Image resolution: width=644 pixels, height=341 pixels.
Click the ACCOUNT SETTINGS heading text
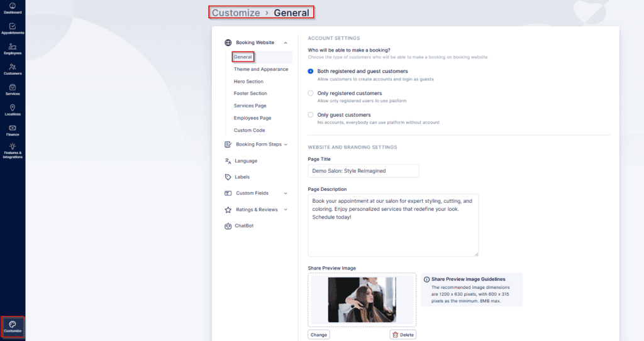[333, 38]
